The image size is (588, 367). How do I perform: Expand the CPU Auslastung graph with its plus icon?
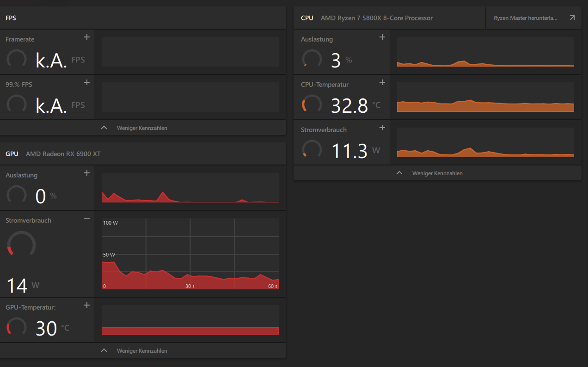[382, 37]
